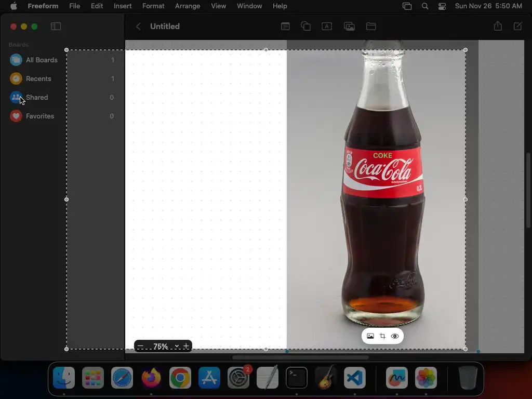Add a text box
This screenshot has width=532, height=399.
tap(327, 26)
